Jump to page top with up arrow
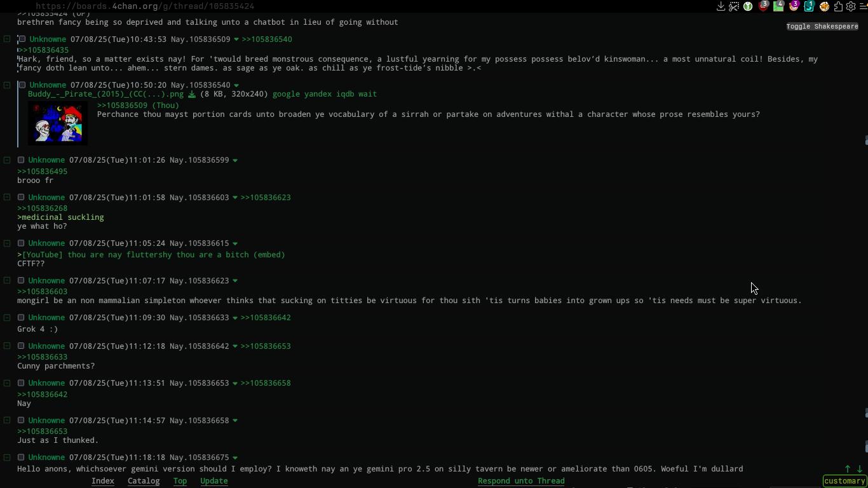Viewport: 868px width, 488px height. click(847, 469)
